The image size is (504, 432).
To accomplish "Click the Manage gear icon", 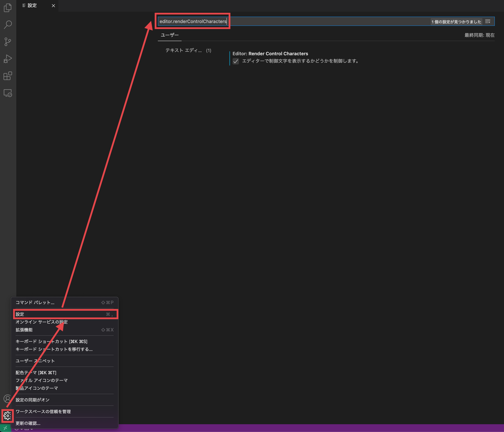I will [7, 416].
